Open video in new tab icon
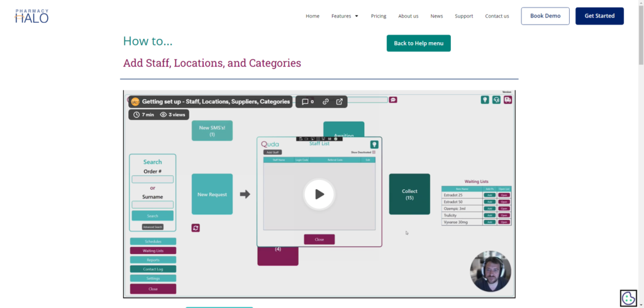The image size is (644, 308). click(x=340, y=101)
